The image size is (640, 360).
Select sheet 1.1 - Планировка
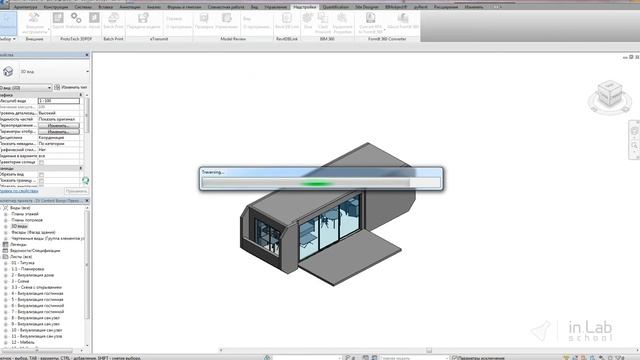click(27, 269)
